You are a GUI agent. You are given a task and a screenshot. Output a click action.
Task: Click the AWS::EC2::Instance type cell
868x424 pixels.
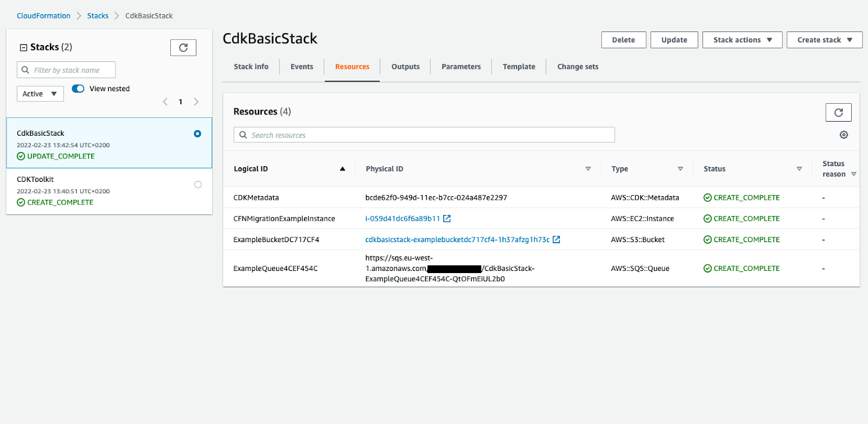click(642, 219)
